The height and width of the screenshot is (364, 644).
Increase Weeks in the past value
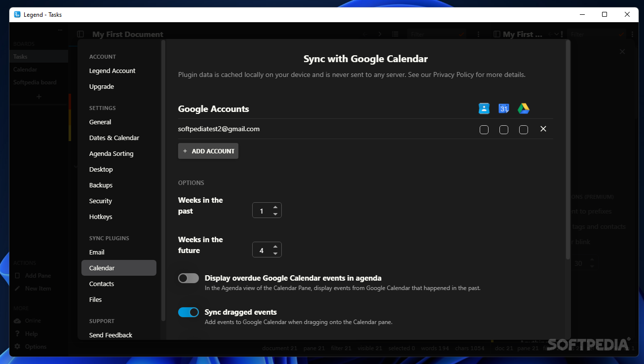[275, 207]
